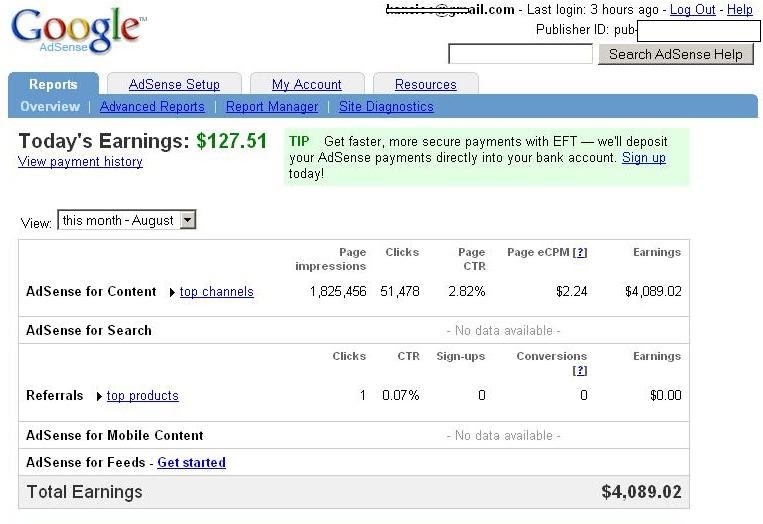Open the top channels link
Image resolution: width=763 pixels, height=524 pixels.
[217, 291]
